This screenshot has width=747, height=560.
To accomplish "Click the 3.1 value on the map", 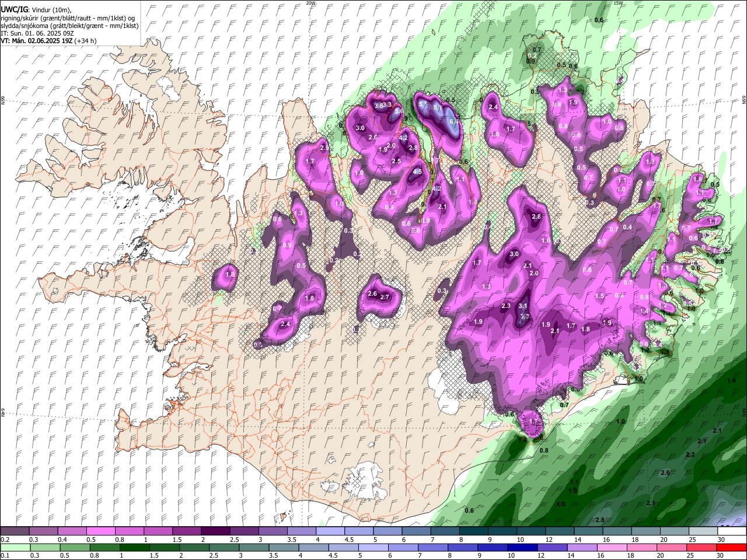I will click(523, 306).
